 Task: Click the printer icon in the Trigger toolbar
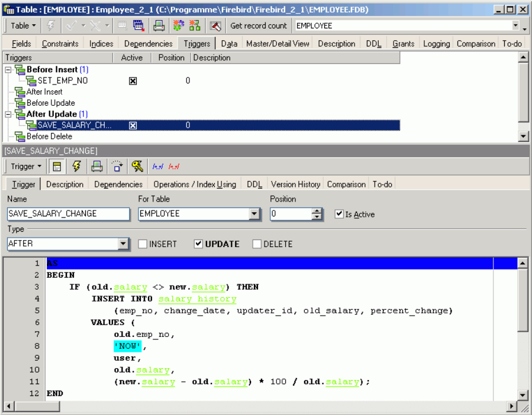click(96, 167)
